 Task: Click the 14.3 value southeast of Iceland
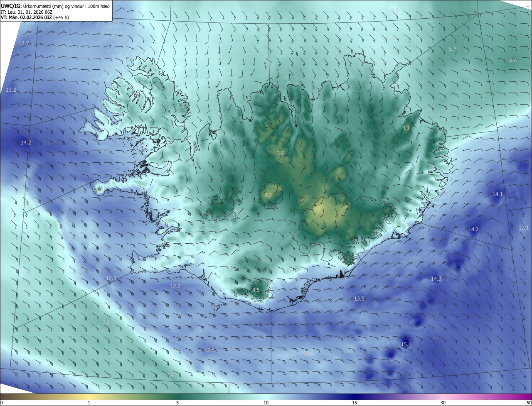pyautogui.click(x=436, y=279)
